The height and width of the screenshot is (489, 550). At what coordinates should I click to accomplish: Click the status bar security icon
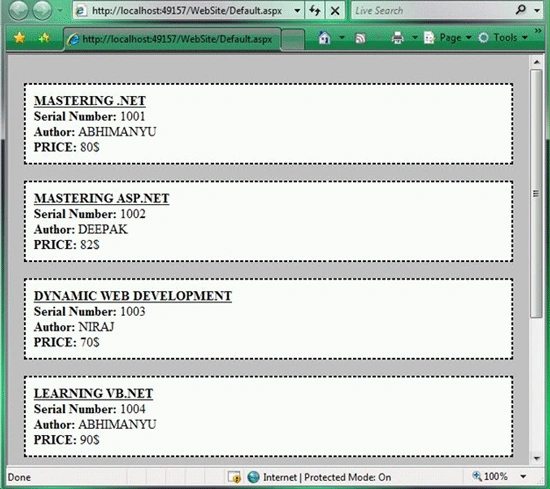234,477
